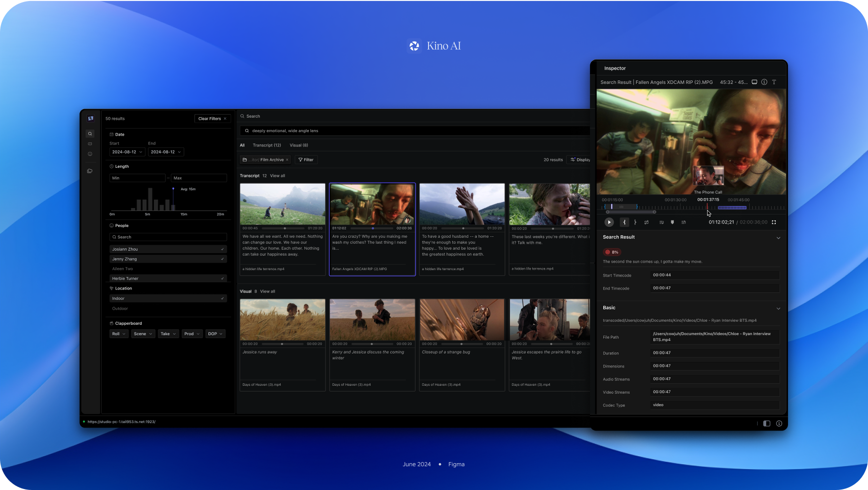View all Visual results

(268, 291)
